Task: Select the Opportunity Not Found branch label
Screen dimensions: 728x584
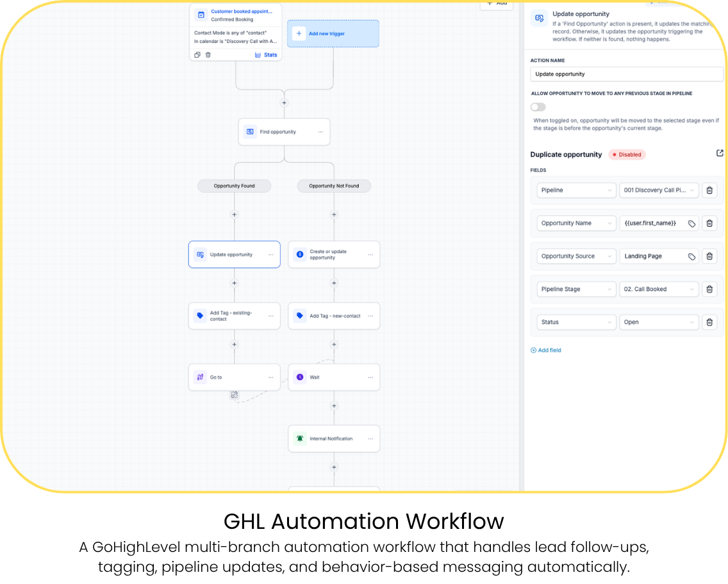Action: [x=334, y=186]
